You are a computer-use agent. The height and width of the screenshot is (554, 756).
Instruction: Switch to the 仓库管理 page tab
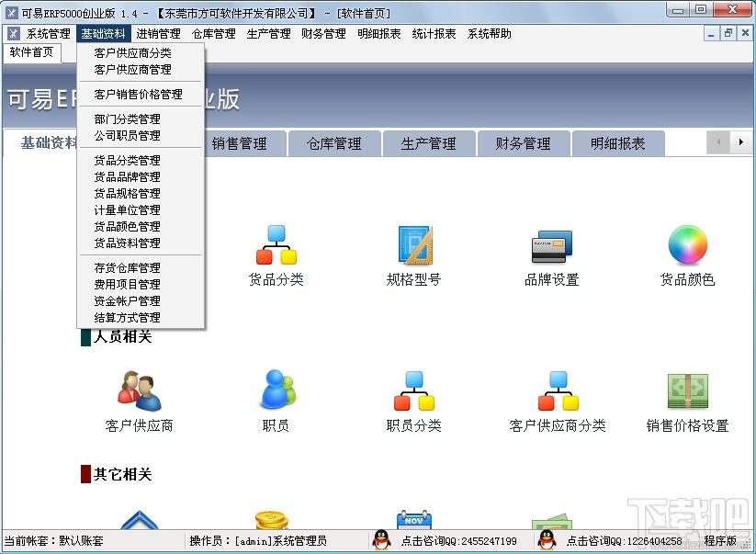[334, 143]
